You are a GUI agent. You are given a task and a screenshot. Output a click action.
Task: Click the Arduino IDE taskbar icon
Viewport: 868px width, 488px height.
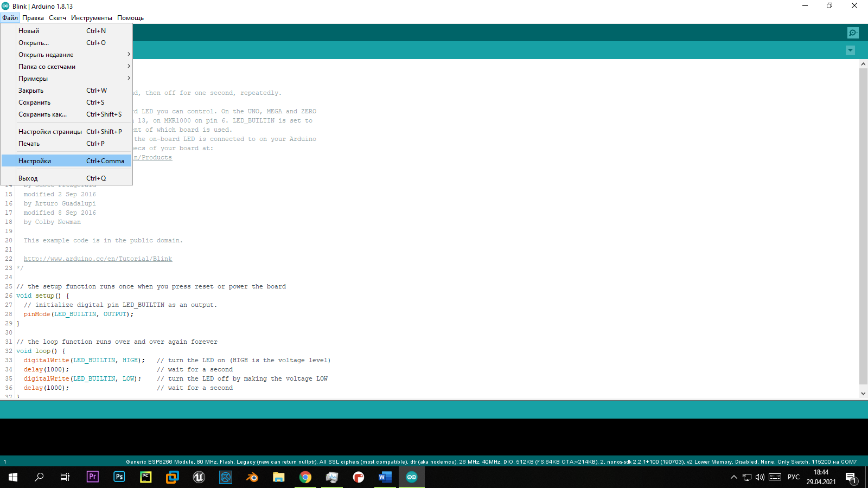tap(412, 477)
